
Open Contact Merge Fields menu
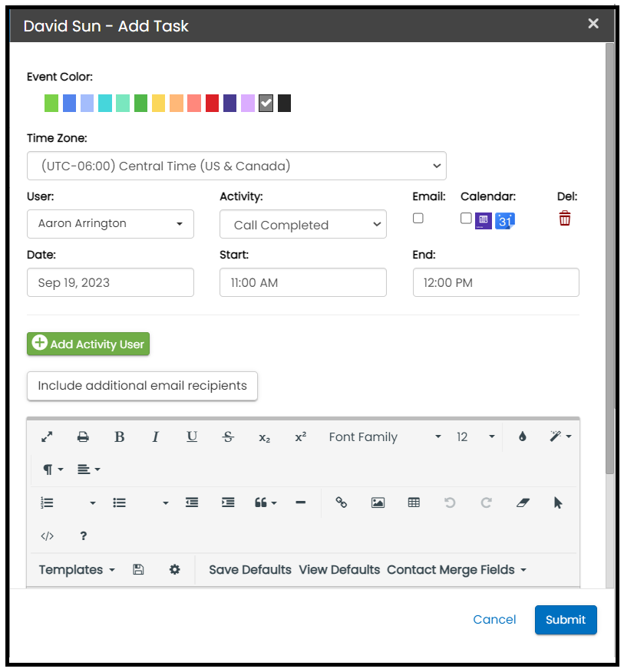point(457,570)
